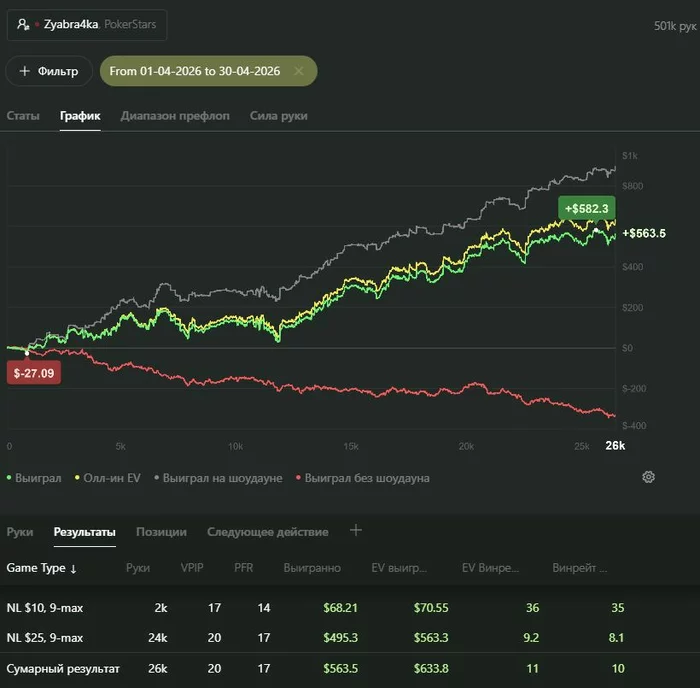Sort by the Выигранно column header
700x688 pixels.
pyautogui.click(x=312, y=568)
